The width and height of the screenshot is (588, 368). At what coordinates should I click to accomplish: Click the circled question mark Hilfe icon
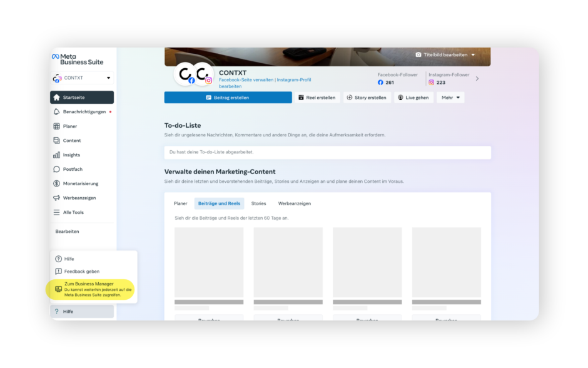tap(59, 259)
